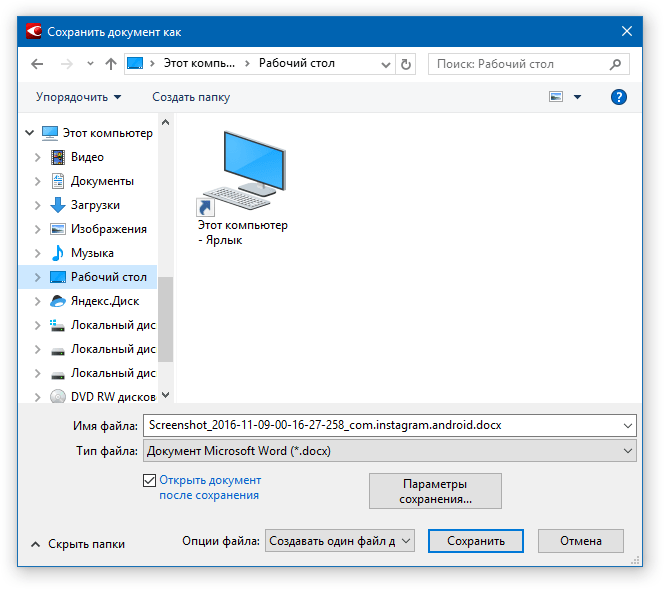Image resolution: width=664 pixels, height=589 pixels.
Task: Click the Имя файла text field
Action: click(381, 425)
